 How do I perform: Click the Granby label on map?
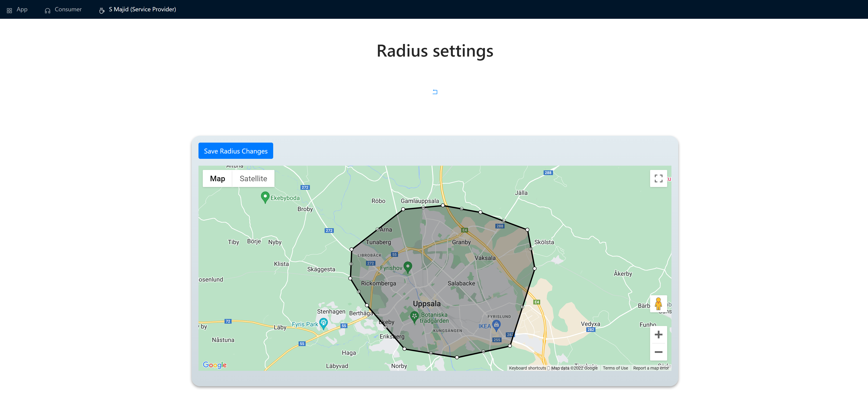(x=461, y=242)
